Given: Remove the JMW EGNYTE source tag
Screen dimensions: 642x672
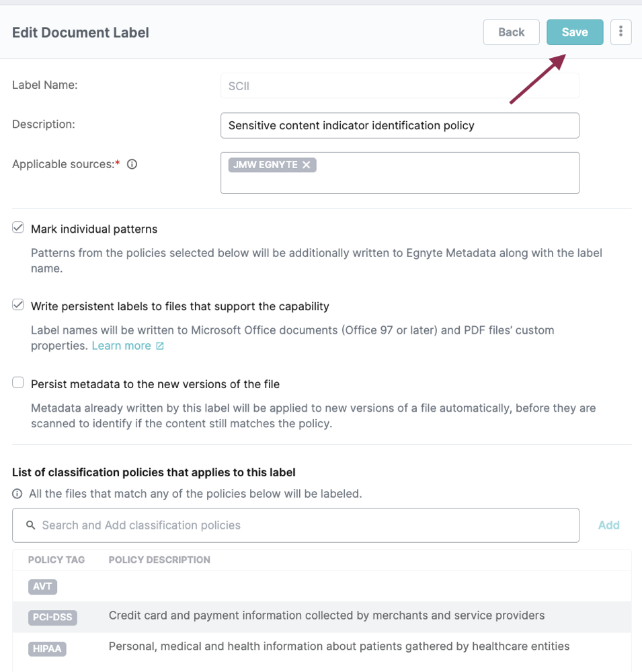Looking at the screenshot, I should tap(306, 165).
